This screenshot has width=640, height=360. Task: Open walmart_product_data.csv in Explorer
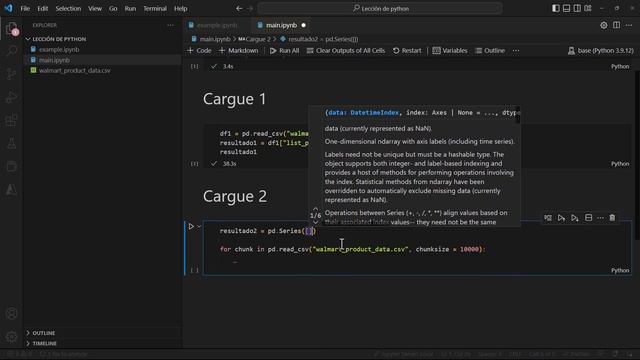(x=74, y=71)
